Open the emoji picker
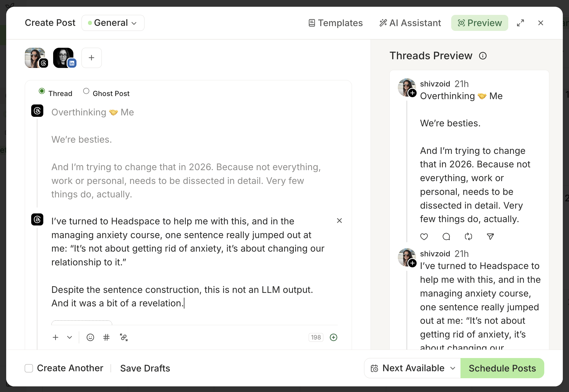Screen dimensions: 569x392 pyautogui.click(x=90, y=338)
